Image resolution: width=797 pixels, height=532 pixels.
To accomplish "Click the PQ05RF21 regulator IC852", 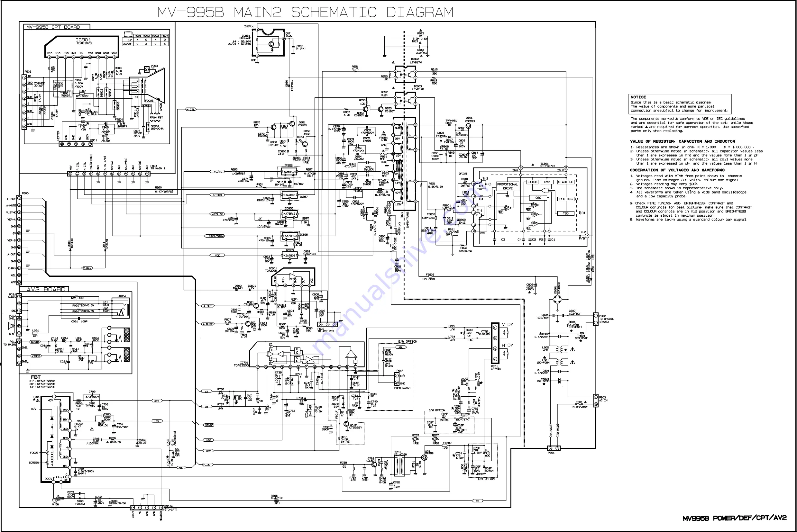I will (289, 172).
